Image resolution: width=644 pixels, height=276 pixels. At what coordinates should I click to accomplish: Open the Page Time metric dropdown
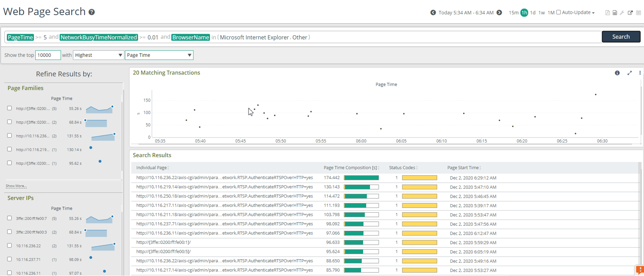coord(159,55)
